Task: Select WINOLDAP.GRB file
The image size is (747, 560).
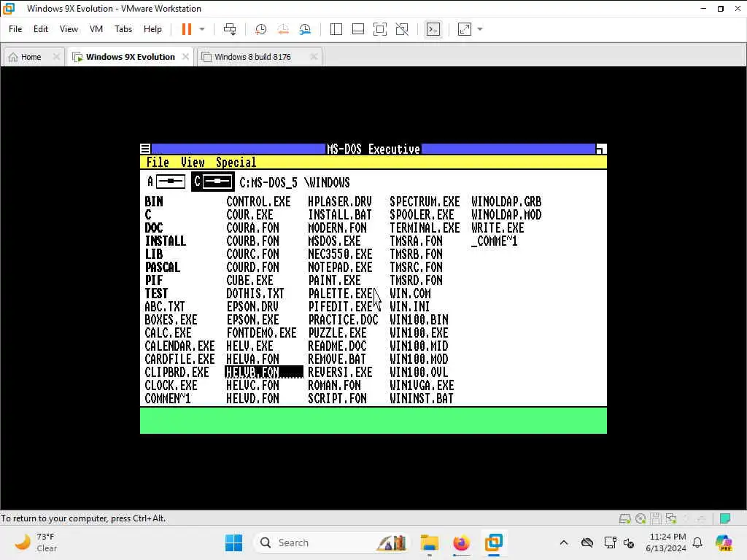Action: (506, 202)
